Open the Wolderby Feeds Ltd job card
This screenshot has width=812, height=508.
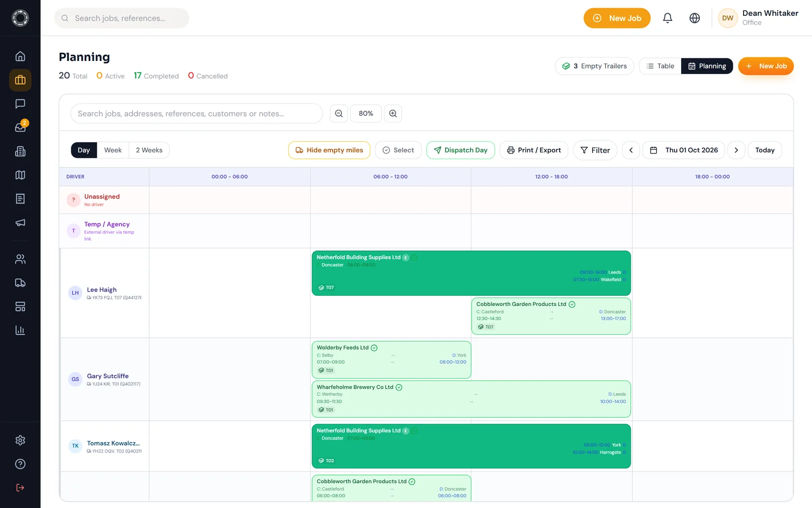(391, 360)
